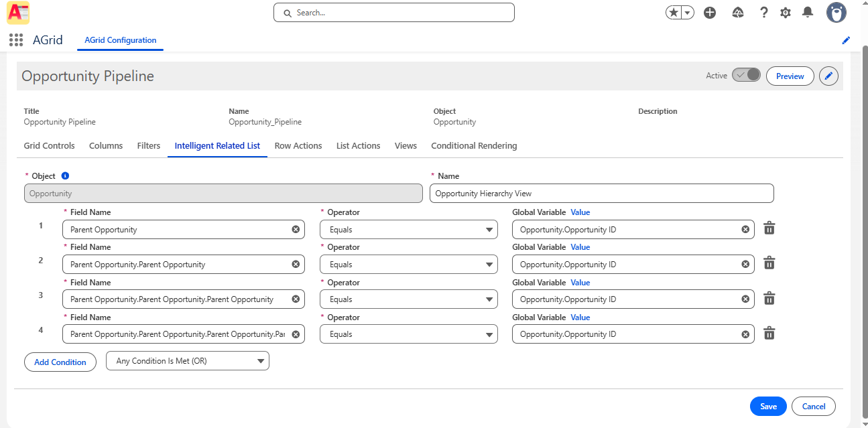The height and width of the screenshot is (428, 868).
Task: Clear the Parent Opportunity field in row 1
Action: (296, 229)
